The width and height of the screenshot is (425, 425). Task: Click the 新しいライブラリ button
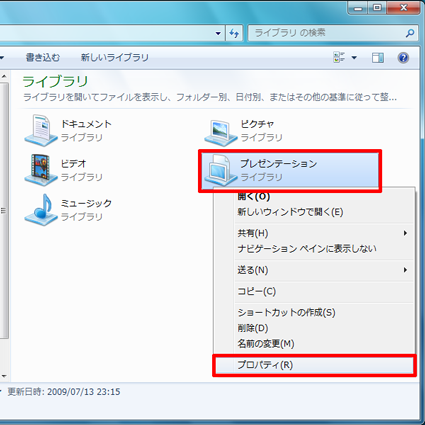click(x=115, y=58)
